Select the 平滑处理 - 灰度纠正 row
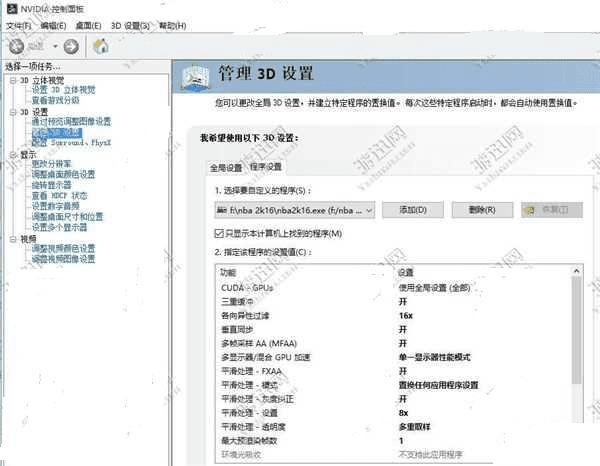 (x=393, y=399)
